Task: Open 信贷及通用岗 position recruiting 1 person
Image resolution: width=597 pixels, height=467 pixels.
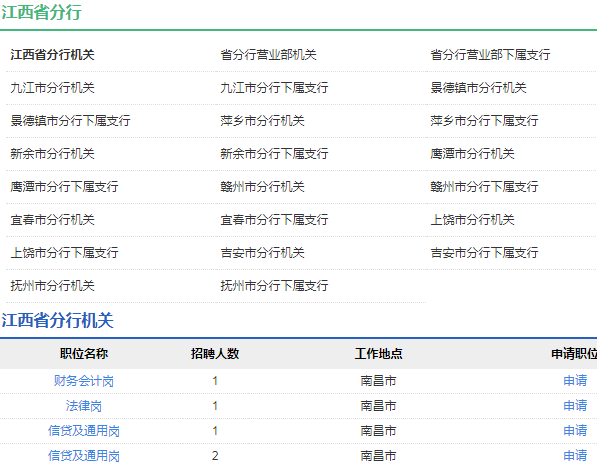Action: click(x=84, y=431)
